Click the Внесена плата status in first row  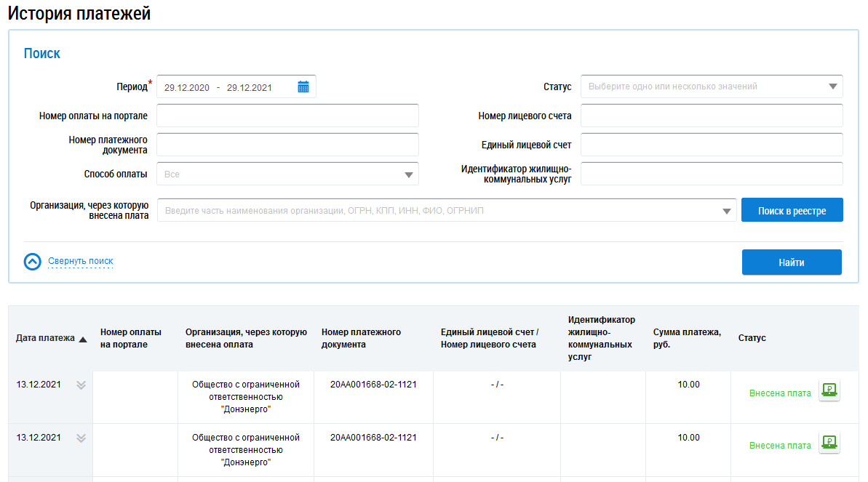coord(779,393)
